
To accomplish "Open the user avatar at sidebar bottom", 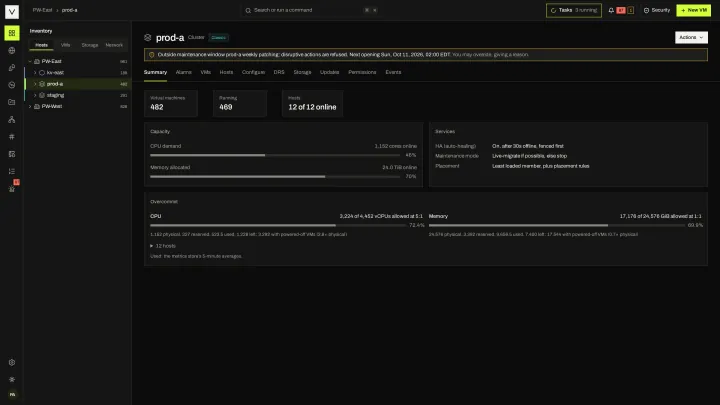I will (x=12, y=394).
